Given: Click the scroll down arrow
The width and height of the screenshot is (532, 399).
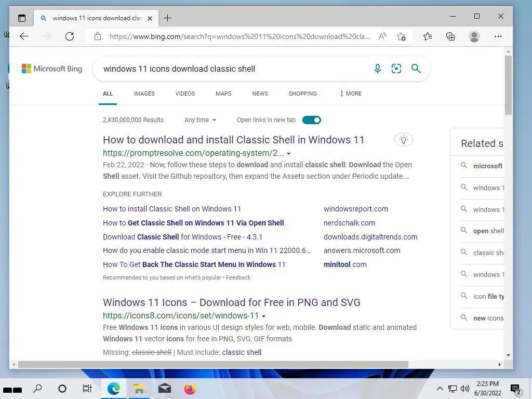Looking at the screenshot, I should [x=508, y=355].
